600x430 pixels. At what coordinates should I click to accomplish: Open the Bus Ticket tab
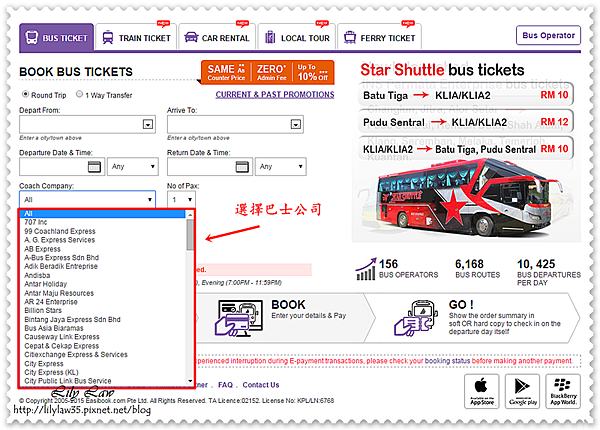click(x=56, y=37)
